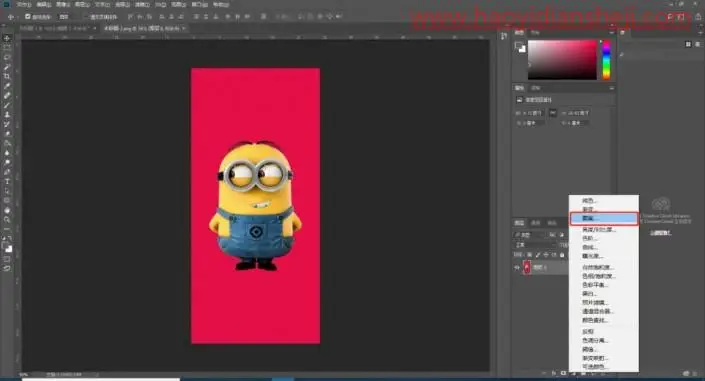Pick a shade in the Color panel field

(x=562, y=60)
